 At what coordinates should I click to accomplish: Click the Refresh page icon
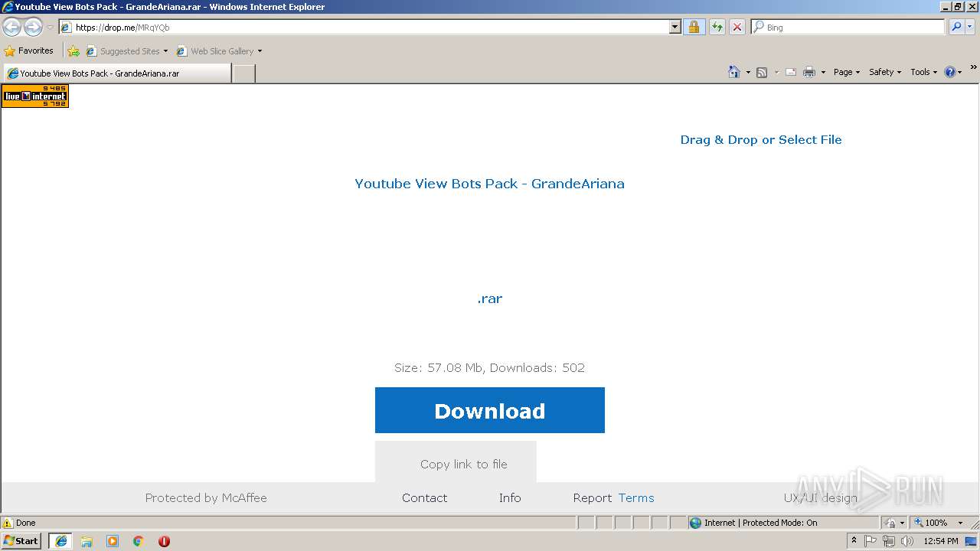(717, 27)
